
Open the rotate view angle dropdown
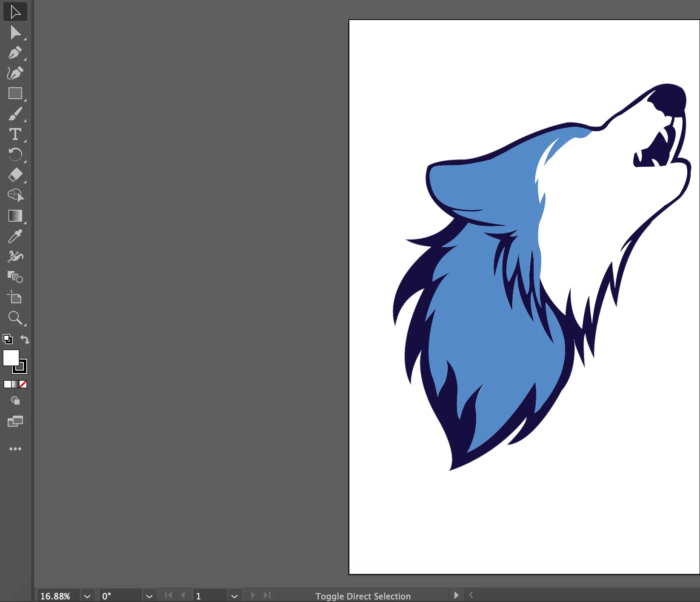tap(149, 596)
